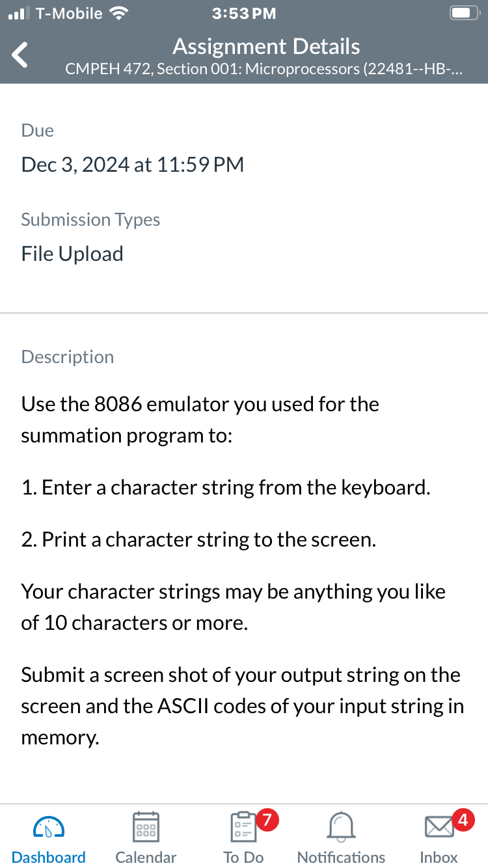Tap the due date Dec 3, 2024
The image size is (488, 868).
click(x=132, y=165)
